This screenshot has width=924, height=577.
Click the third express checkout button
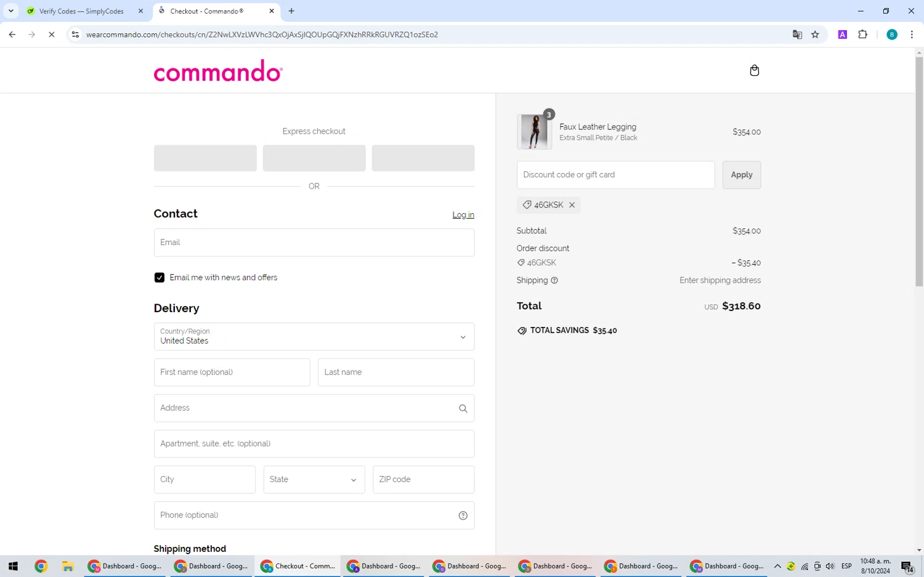pos(423,158)
